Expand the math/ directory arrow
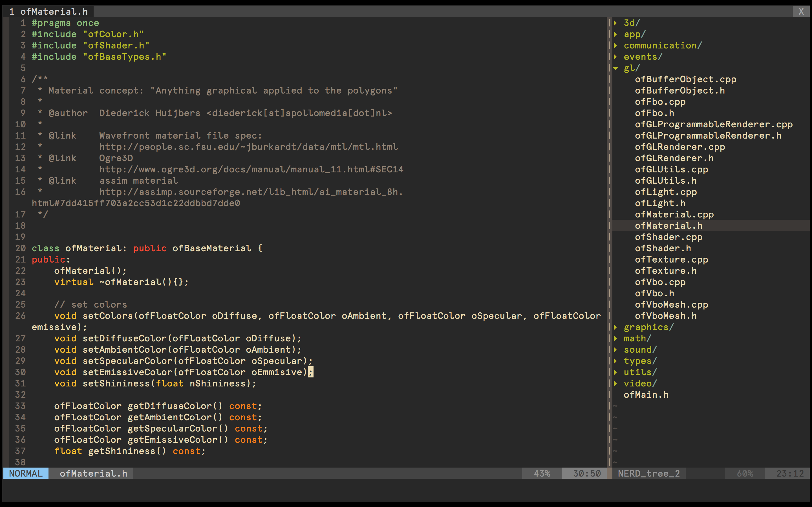This screenshot has height=507, width=812. [616, 338]
